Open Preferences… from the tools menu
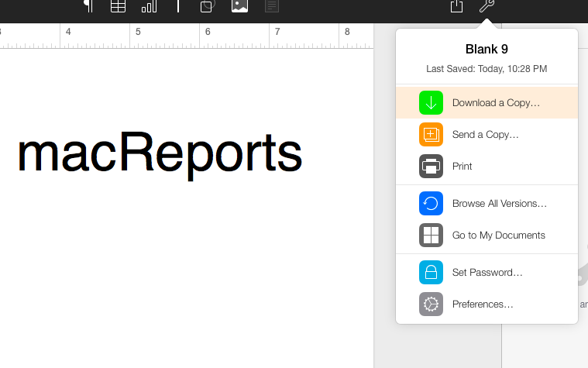This screenshot has width=588, height=368. pos(487,304)
